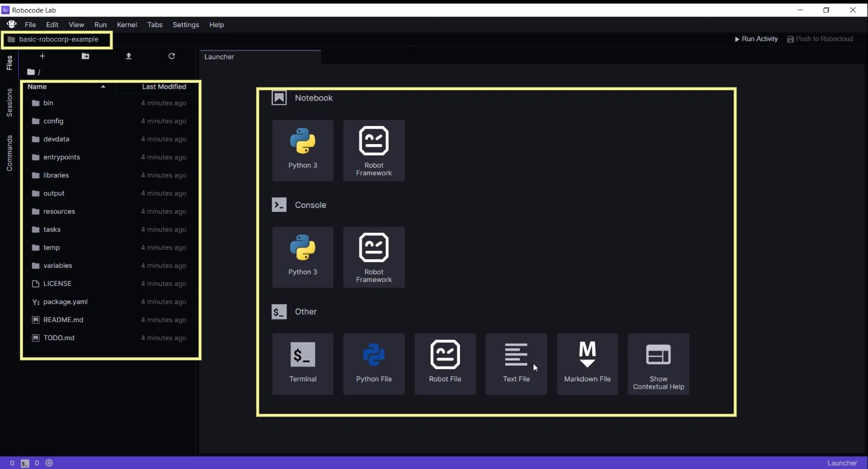The image size is (868, 469).
Task: Select the bin folder
Action: tap(110, 103)
